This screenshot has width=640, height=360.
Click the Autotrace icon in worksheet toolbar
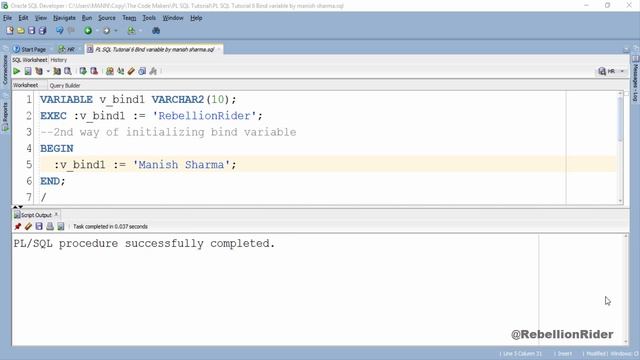57,71
